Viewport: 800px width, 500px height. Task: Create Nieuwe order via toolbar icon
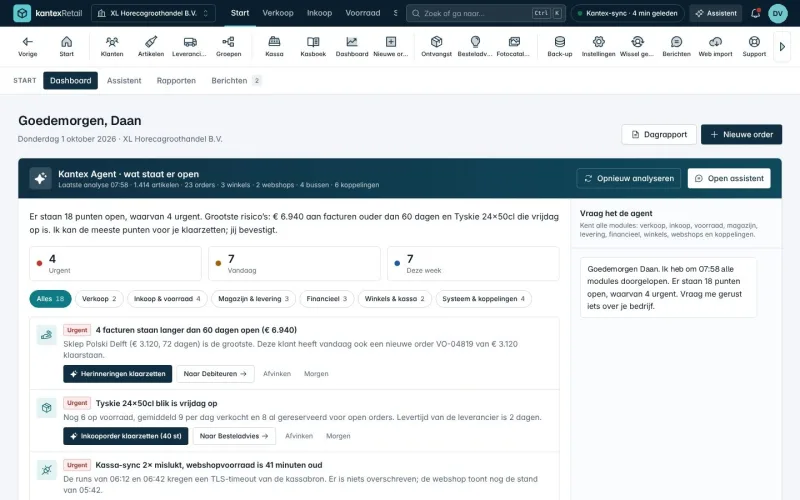point(390,46)
